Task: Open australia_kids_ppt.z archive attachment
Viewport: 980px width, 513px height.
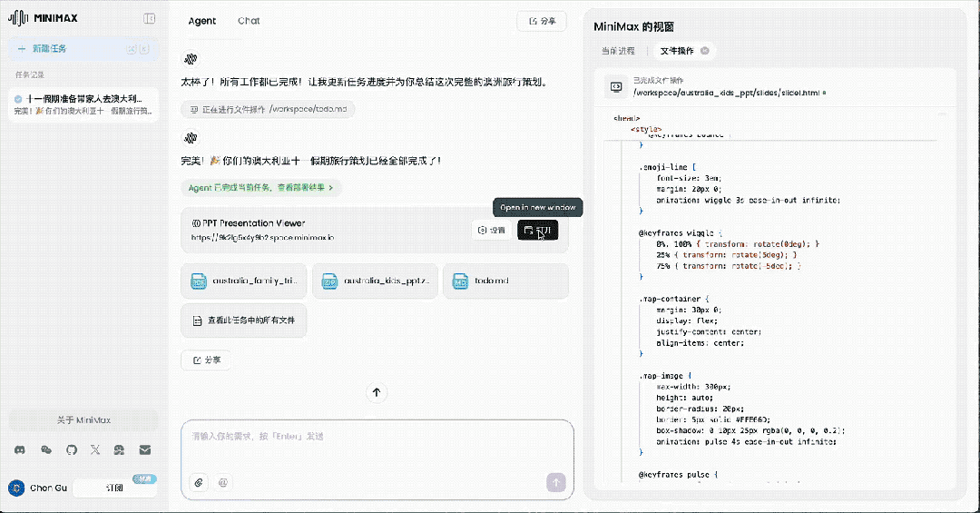Action: (x=375, y=281)
